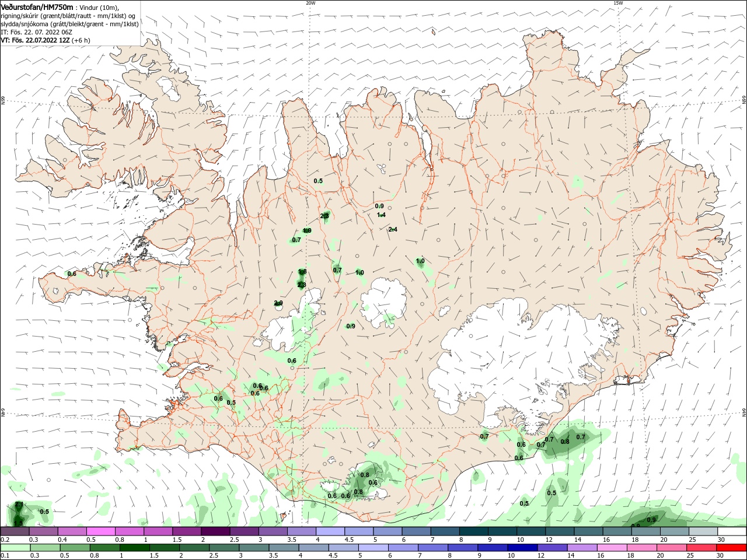Click the light pink swatch labeled 16 in bottom legend
Viewport: 747px width, 560px height.
tap(612, 548)
